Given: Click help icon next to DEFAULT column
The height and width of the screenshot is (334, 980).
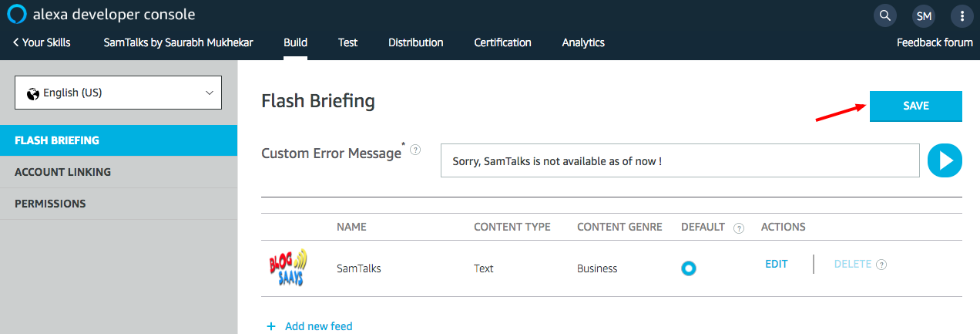Looking at the screenshot, I should click(739, 228).
